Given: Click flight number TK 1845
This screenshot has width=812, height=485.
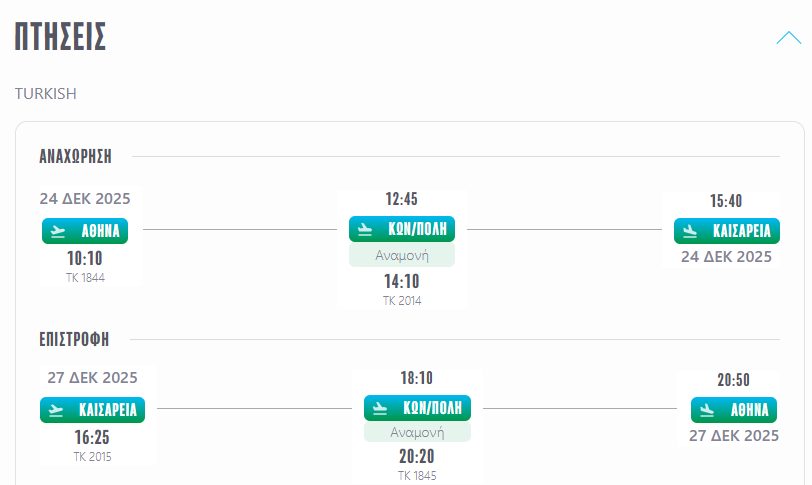Looking at the screenshot, I should click(417, 476).
